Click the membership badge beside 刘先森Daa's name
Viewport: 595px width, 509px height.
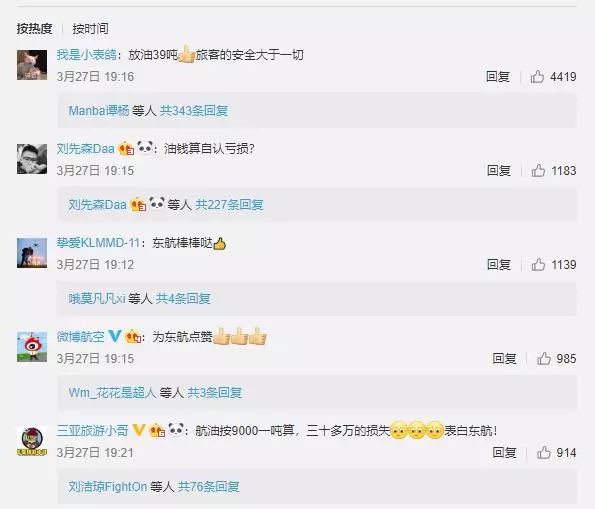point(126,148)
